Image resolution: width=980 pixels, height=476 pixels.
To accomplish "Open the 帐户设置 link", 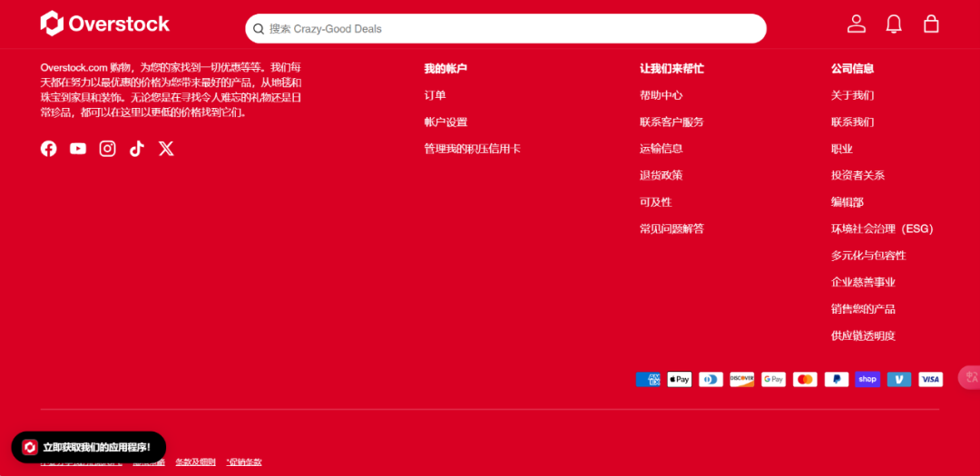I will click(x=446, y=122).
